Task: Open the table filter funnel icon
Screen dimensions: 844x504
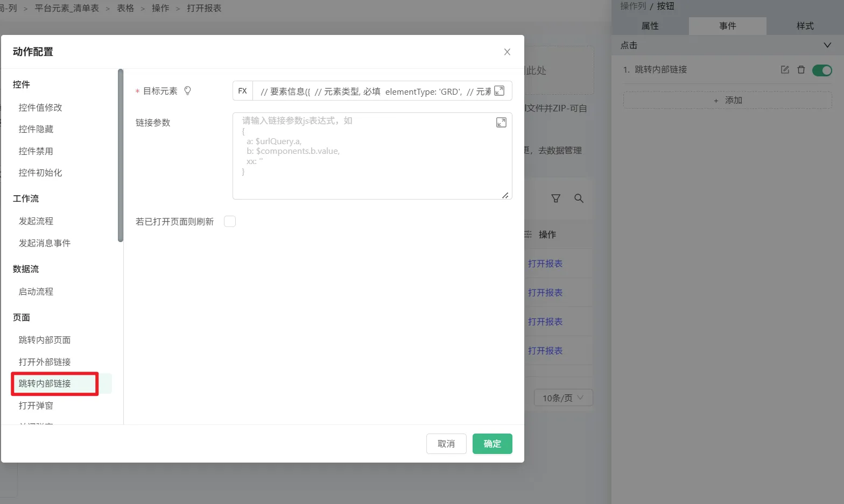Action: point(556,198)
